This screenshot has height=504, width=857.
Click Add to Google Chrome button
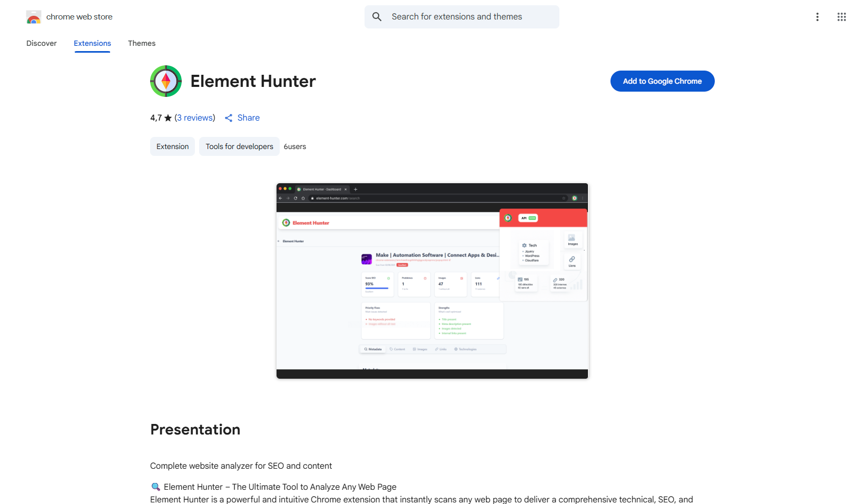click(662, 81)
